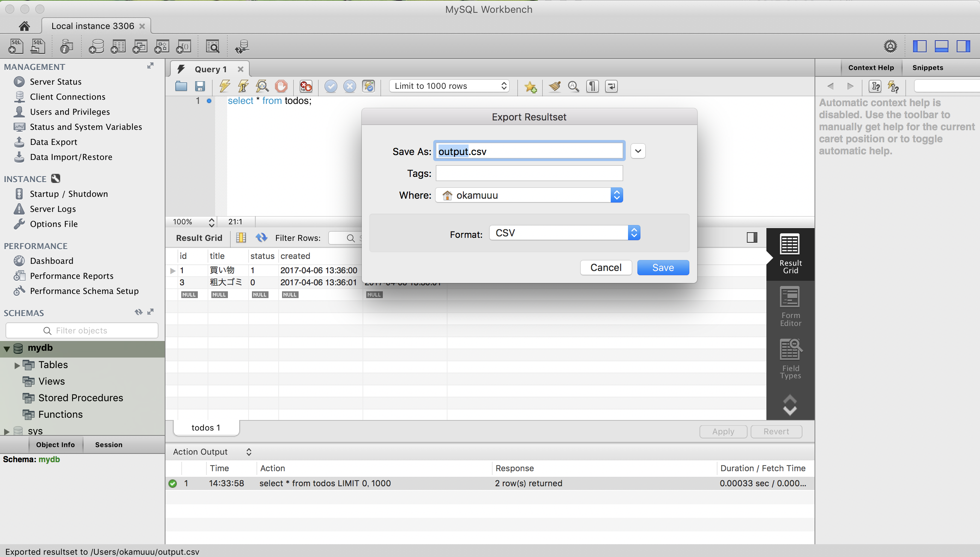Image resolution: width=980 pixels, height=557 pixels.
Task: Create a new table icon
Action: pyautogui.click(x=118, y=46)
